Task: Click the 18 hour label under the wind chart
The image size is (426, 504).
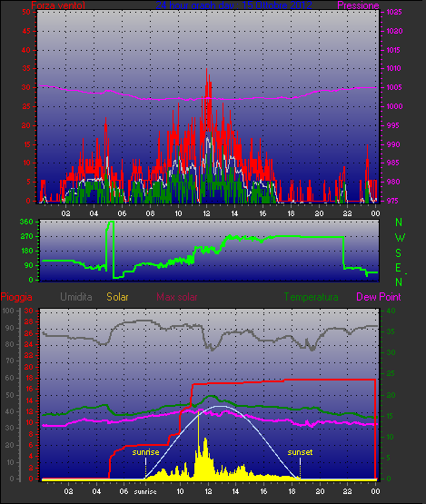Action: click(x=291, y=213)
